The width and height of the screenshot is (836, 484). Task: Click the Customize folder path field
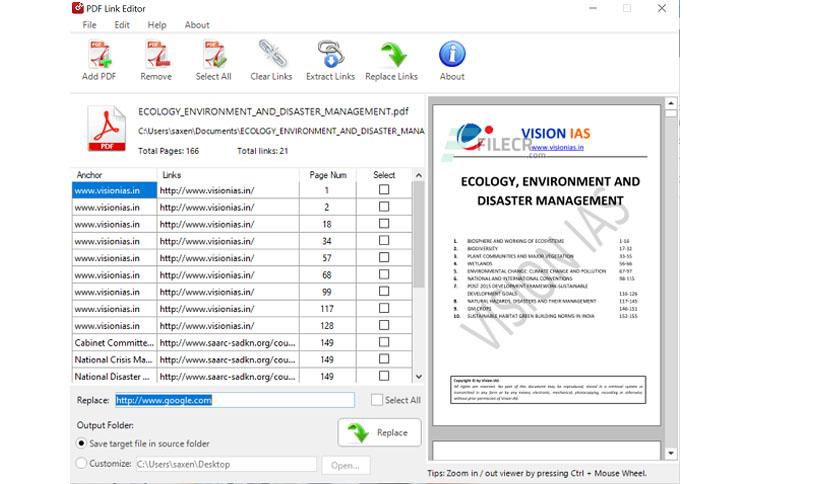226,464
